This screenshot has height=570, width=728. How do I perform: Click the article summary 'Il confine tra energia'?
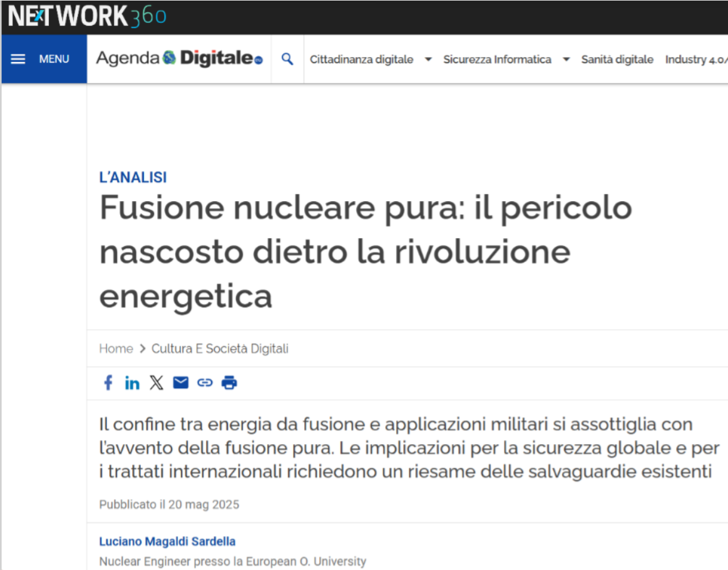point(409,448)
